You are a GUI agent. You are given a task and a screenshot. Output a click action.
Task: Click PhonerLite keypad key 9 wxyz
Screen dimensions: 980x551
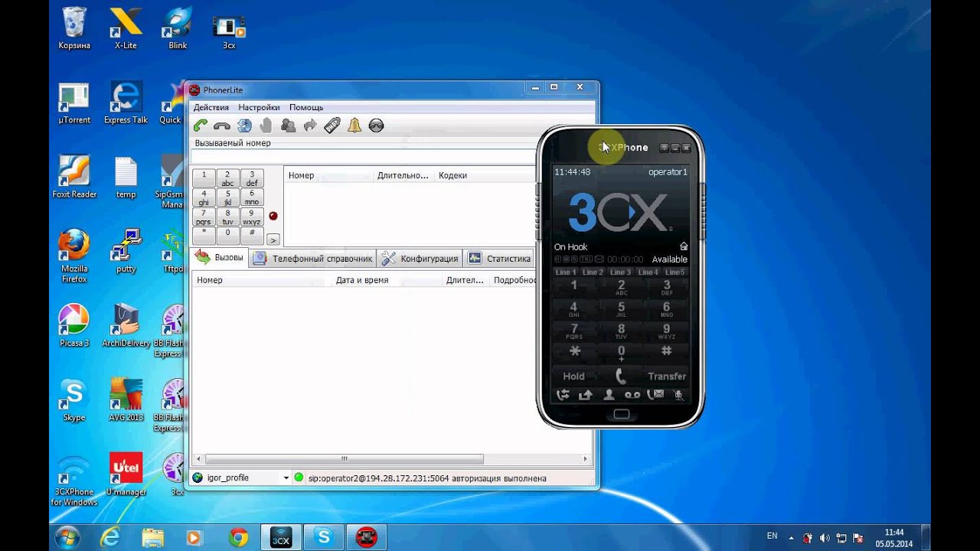point(252,217)
